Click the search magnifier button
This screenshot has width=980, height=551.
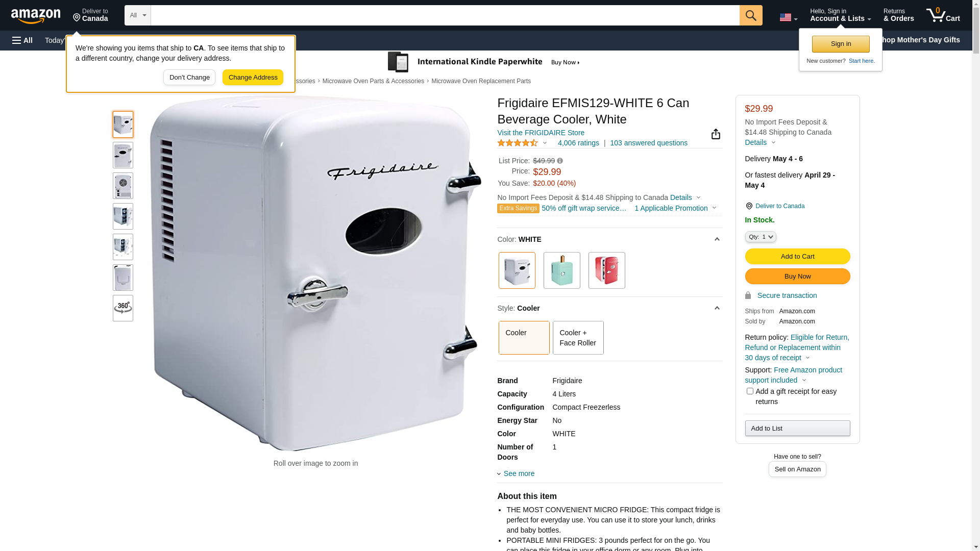click(751, 15)
